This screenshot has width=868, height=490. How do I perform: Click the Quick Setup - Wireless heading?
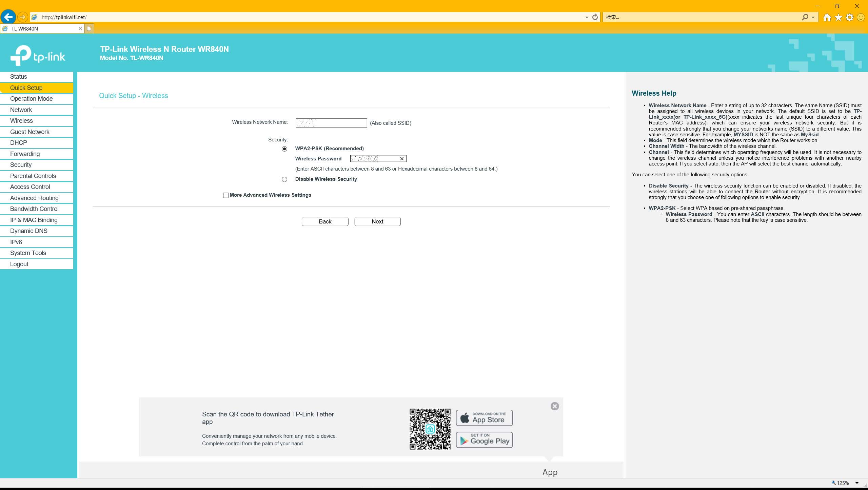(134, 96)
